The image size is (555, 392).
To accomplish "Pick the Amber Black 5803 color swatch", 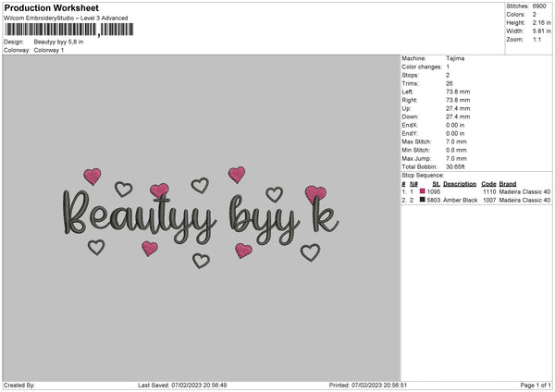I will pos(422,200).
